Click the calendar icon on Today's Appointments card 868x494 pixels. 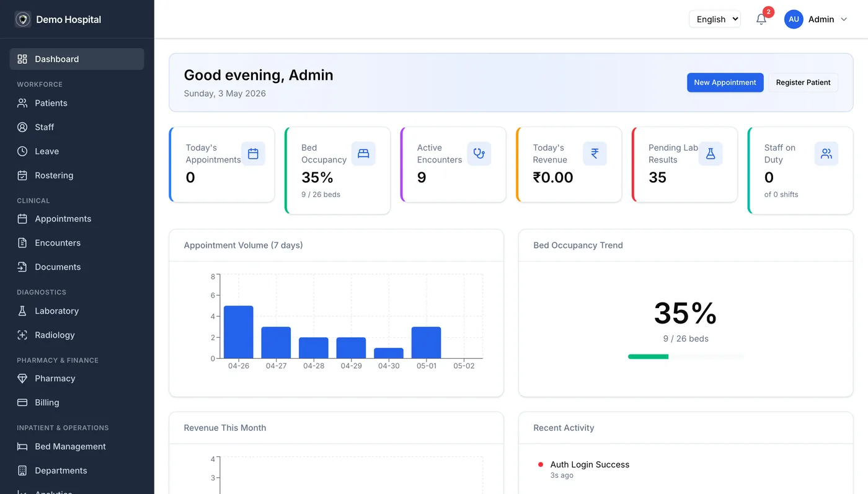pos(253,154)
